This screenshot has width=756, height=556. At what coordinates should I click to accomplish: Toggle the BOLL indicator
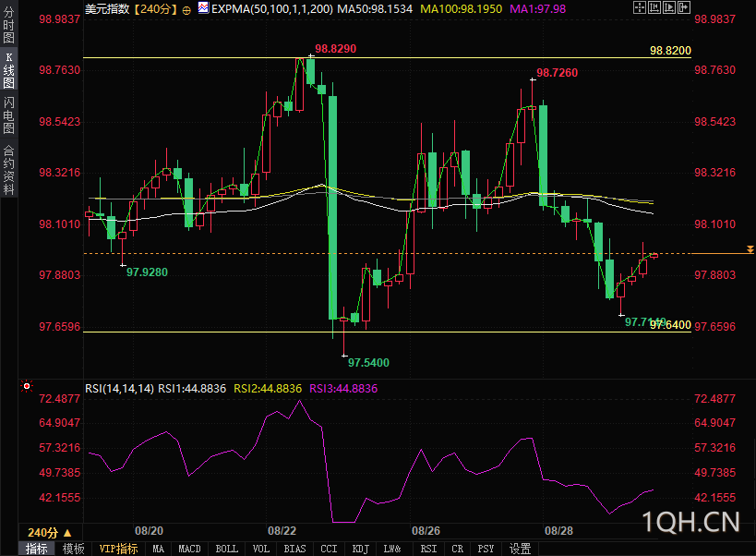pyautogui.click(x=226, y=549)
